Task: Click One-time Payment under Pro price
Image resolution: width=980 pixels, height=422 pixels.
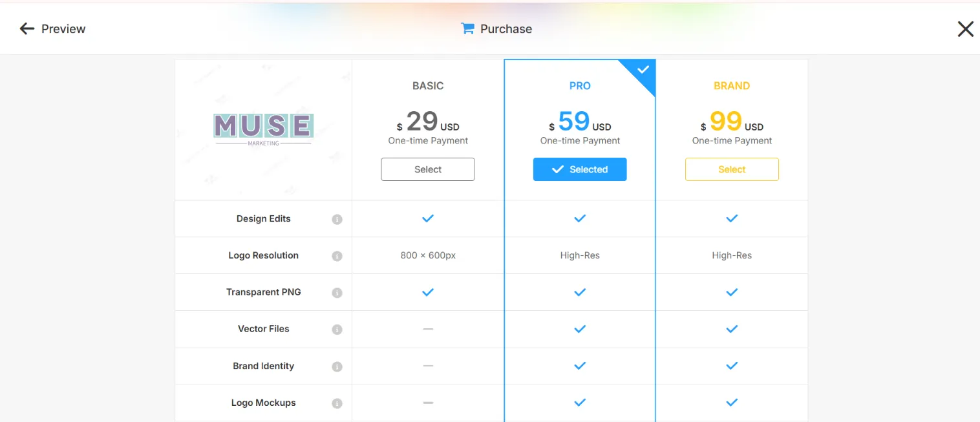Action: [580, 140]
